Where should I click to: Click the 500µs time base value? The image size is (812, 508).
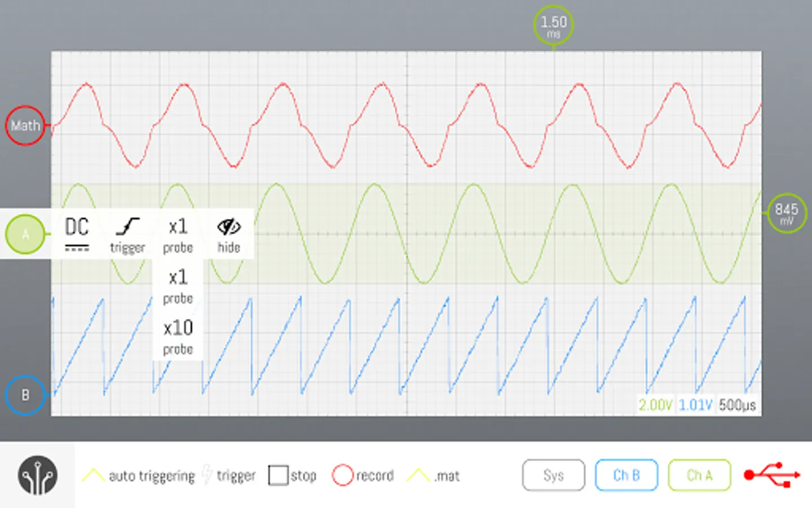(x=737, y=405)
